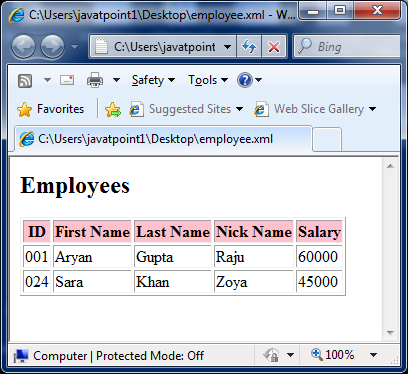
Task: Click the cell containing Gupta
Action: tap(173, 257)
